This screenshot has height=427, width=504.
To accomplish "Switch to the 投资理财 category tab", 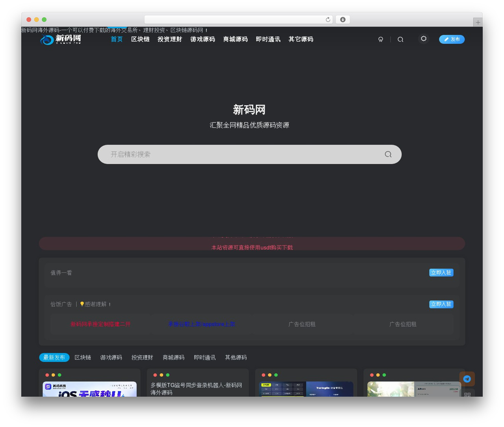I will tap(142, 357).
